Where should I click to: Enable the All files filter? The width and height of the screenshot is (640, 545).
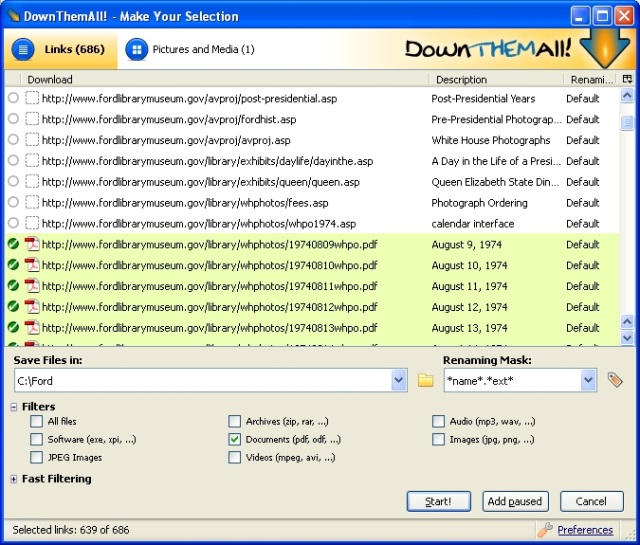click(36, 421)
